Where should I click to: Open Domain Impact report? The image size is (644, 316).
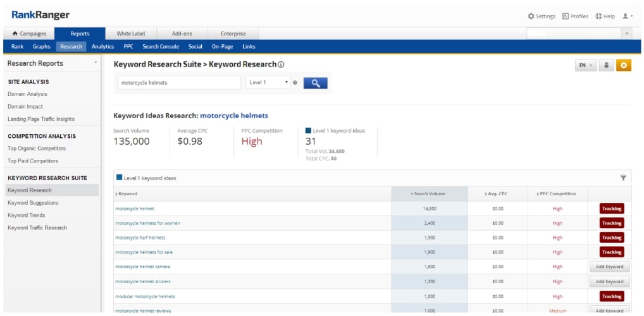[25, 106]
